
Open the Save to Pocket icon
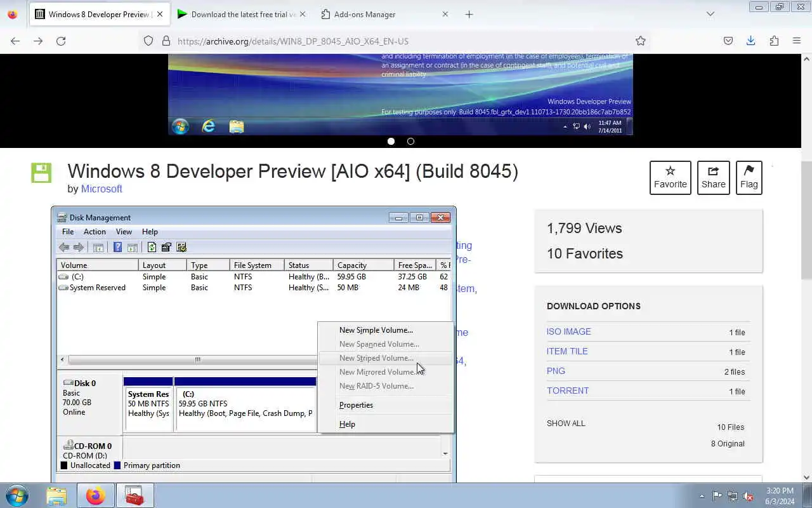pyautogui.click(x=728, y=41)
